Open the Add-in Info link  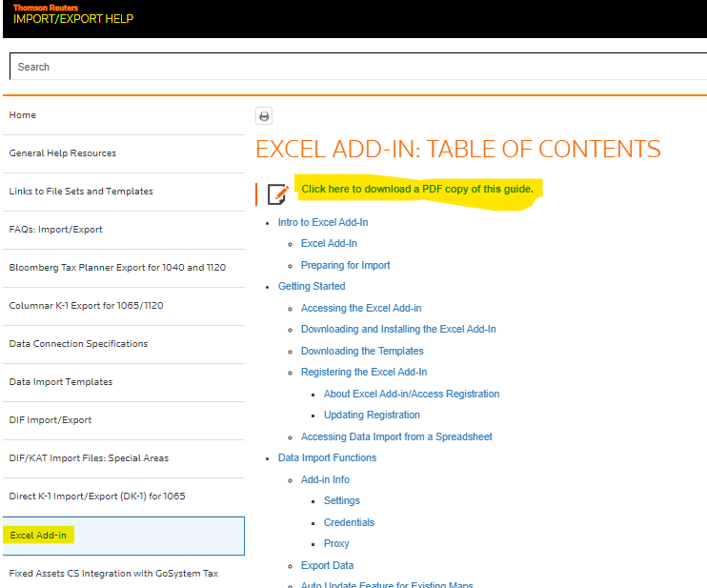(325, 479)
